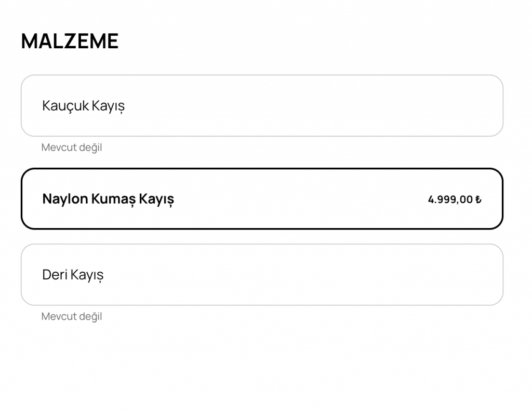This screenshot has width=532, height=413.
Task: Click 'Mevcut değil' below Kauçuk Kayış
Action: point(72,148)
